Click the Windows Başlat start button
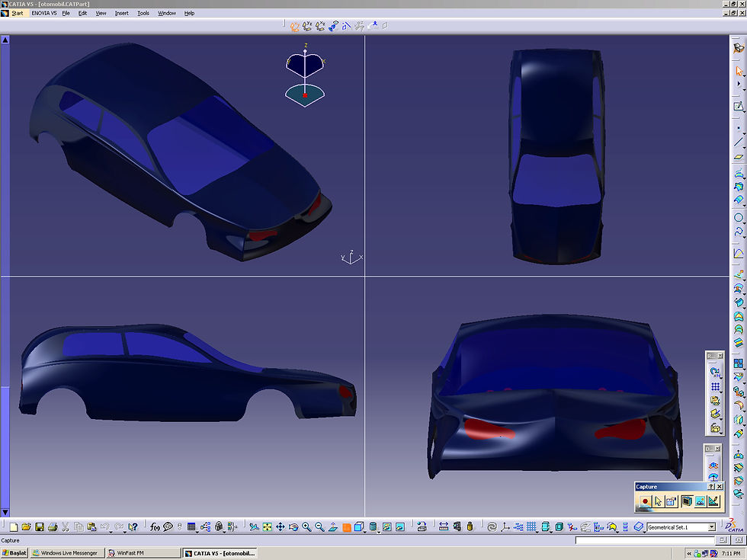 pos(14,553)
